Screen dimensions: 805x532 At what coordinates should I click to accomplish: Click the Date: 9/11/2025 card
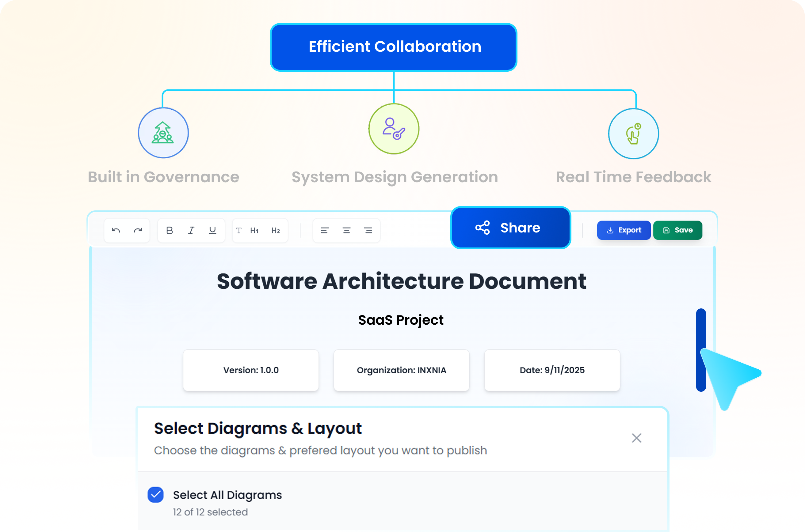point(552,370)
